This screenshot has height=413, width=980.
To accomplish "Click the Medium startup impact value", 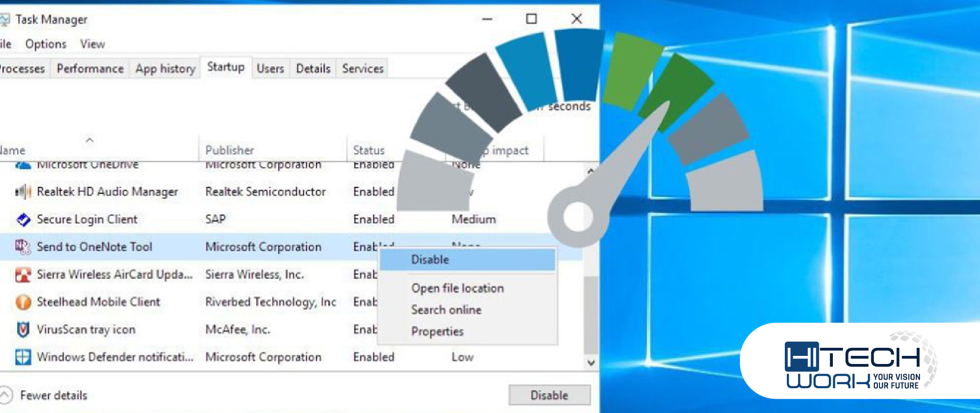I will point(474,219).
